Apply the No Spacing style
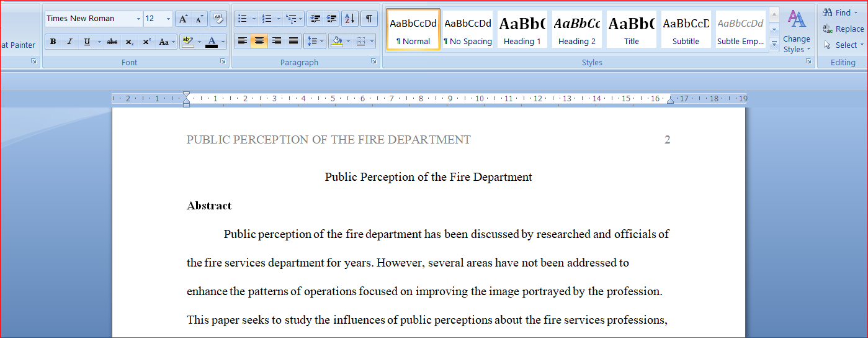The width and height of the screenshot is (868, 338). point(468,29)
